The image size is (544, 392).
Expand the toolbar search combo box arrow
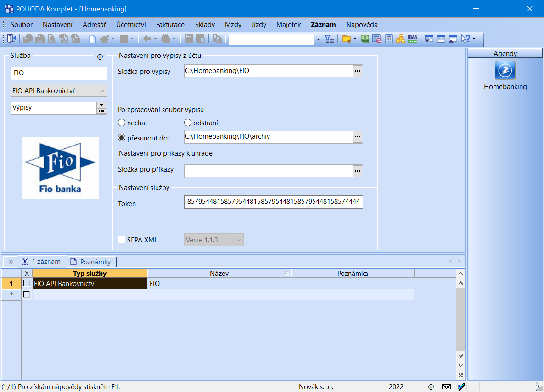coord(318,39)
